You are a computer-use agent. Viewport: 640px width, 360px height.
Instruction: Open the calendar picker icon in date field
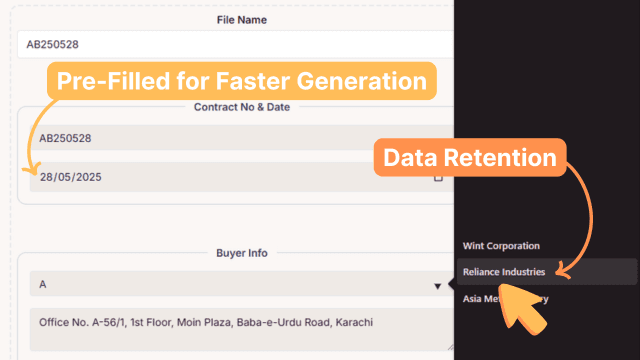coord(438,178)
